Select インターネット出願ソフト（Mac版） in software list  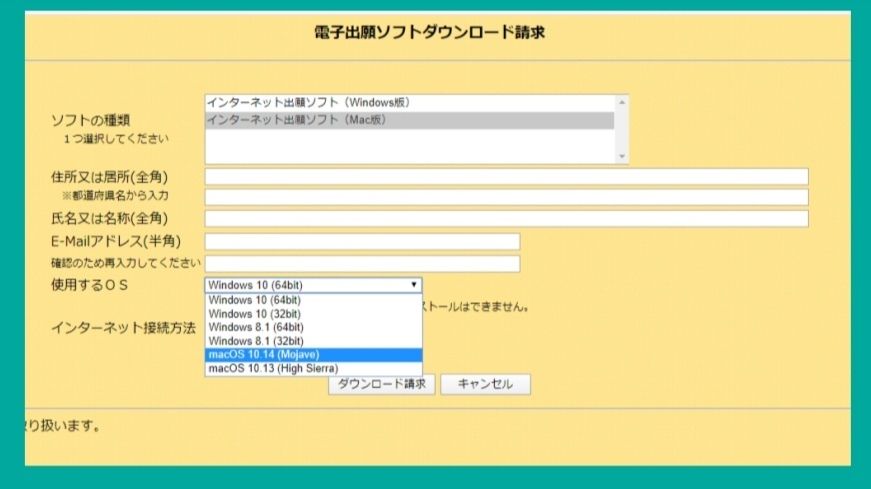296,120
